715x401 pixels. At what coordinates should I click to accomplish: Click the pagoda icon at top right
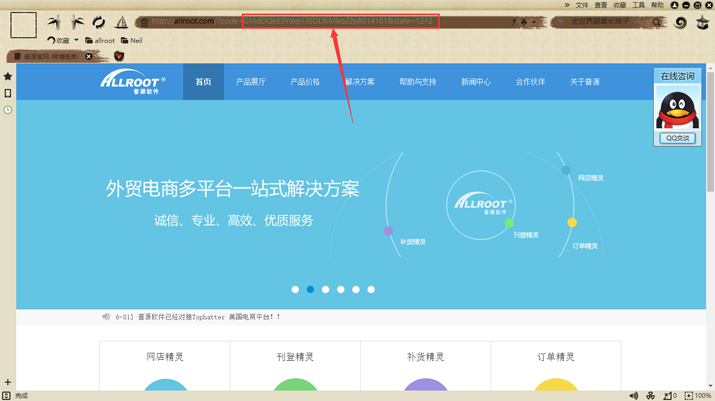703,22
